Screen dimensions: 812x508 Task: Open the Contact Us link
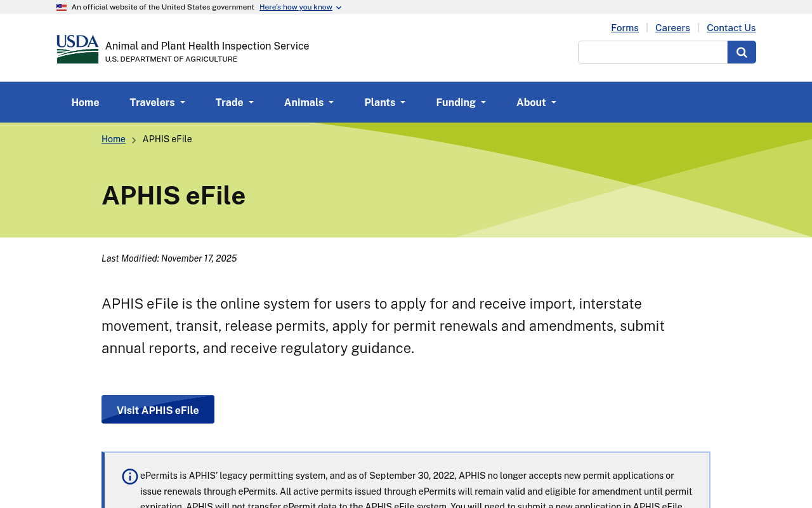coord(731,28)
